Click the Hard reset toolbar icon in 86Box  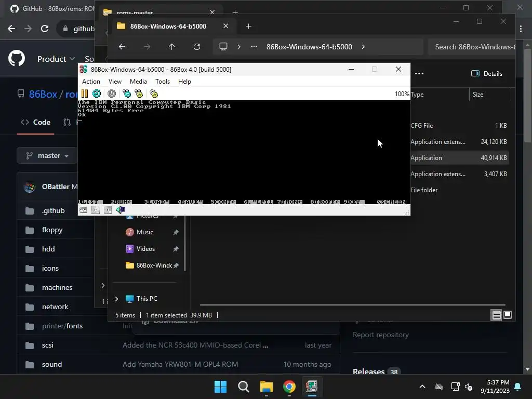97,94
